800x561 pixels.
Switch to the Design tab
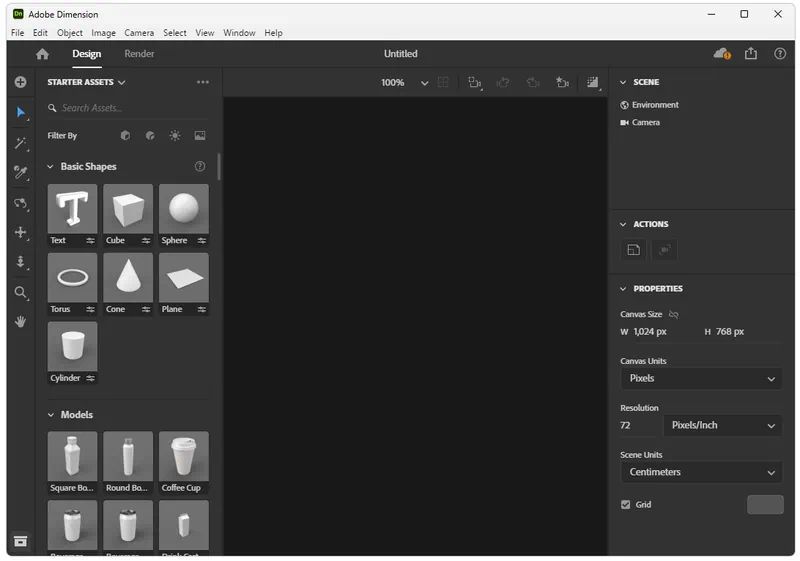(86, 54)
